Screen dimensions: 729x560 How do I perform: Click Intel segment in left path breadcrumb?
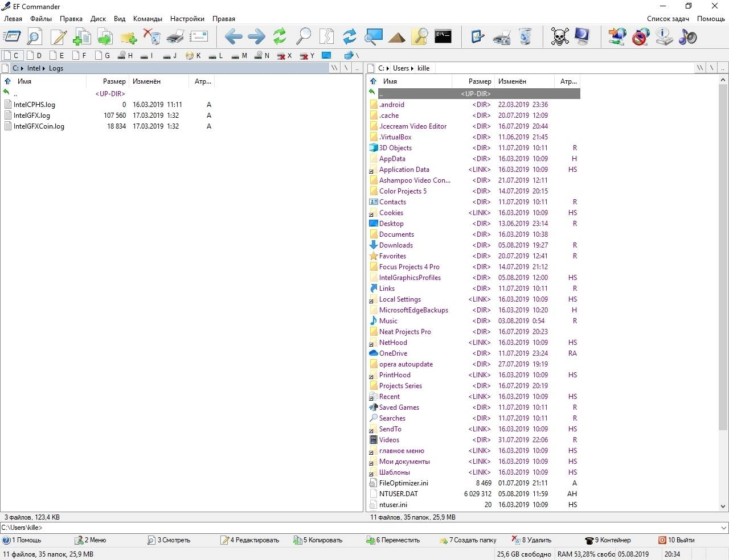click(34, 68)
